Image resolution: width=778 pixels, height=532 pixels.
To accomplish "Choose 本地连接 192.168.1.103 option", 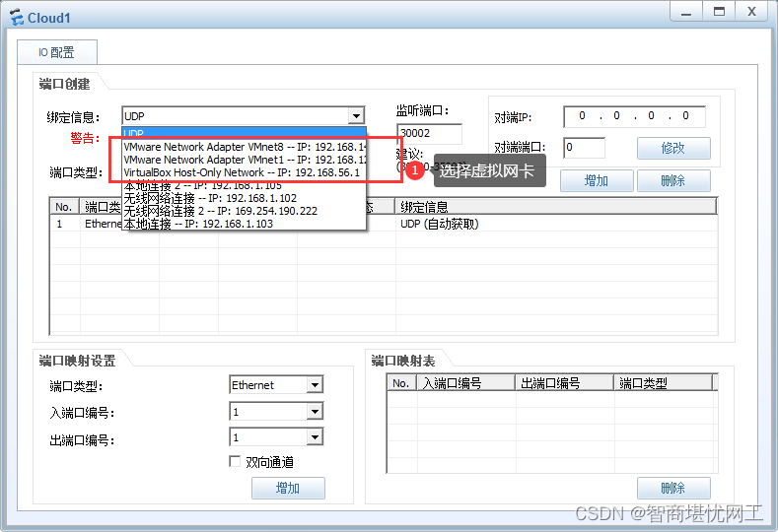I will [x=245, y=224].
